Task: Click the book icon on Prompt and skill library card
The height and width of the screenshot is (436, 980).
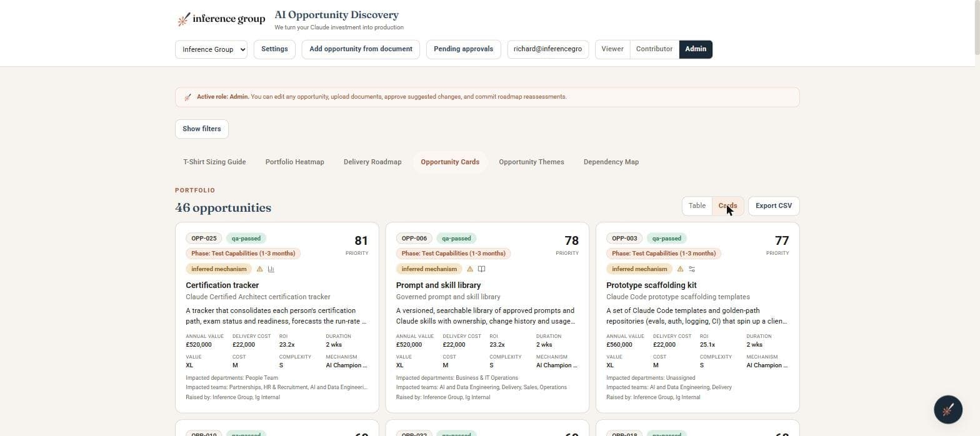Action: (481, 269)
